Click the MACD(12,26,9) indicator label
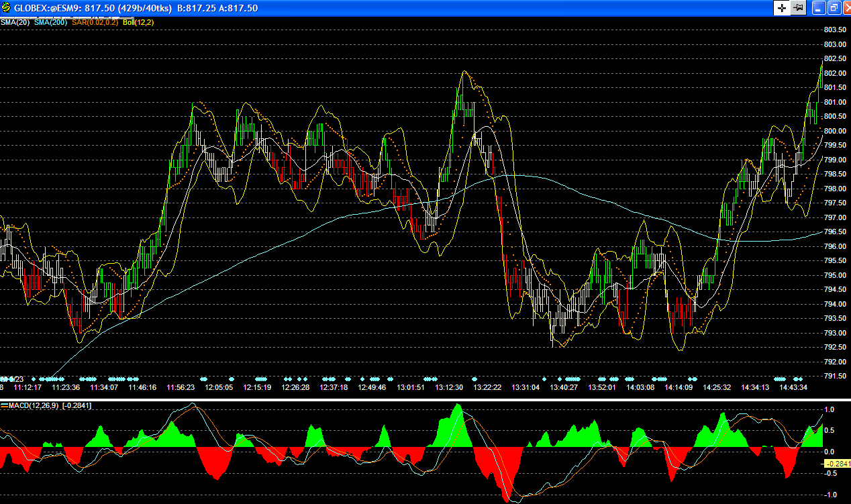 [x=33, y=406]
